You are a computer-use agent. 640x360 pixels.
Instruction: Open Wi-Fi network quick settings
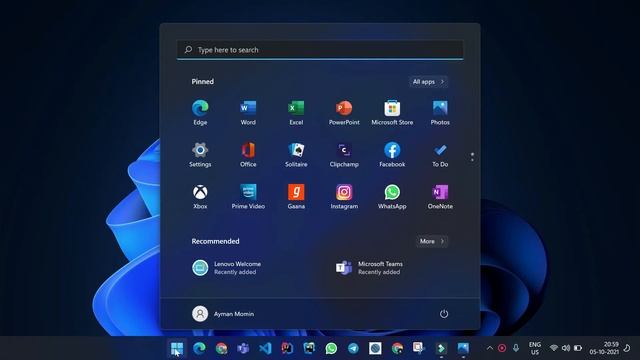click(x=553, y=348)
